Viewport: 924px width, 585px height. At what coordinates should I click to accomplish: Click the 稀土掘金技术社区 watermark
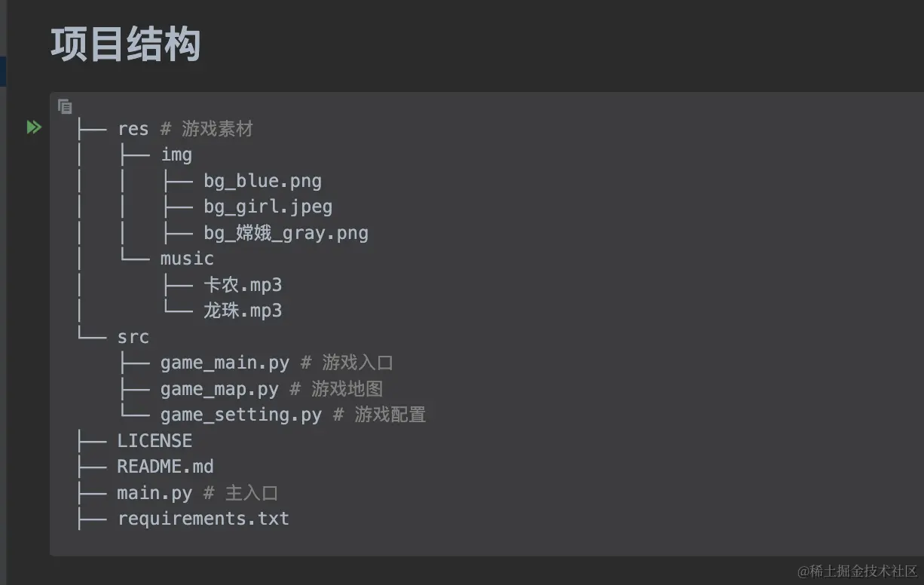click(x=857, y=571)
